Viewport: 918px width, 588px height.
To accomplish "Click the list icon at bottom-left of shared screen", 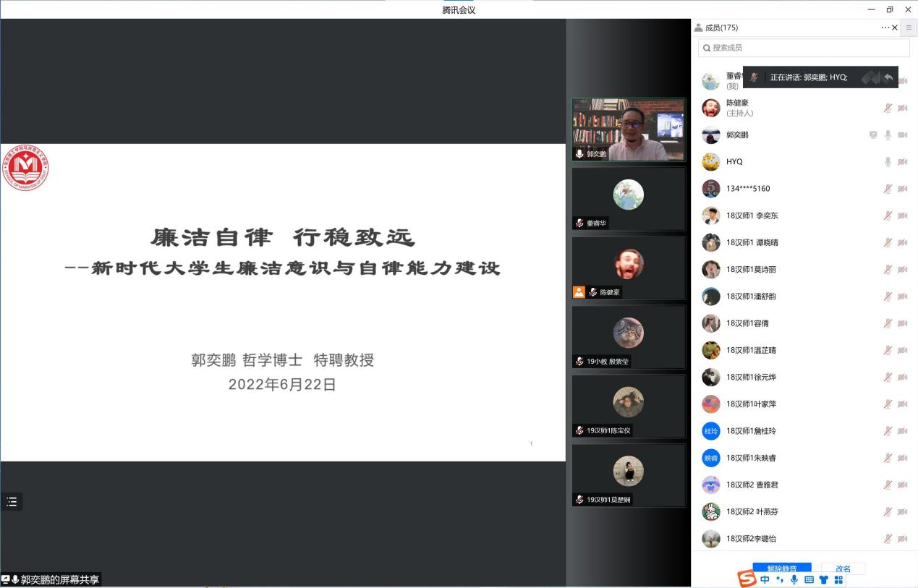I will (x=12, y=502).
